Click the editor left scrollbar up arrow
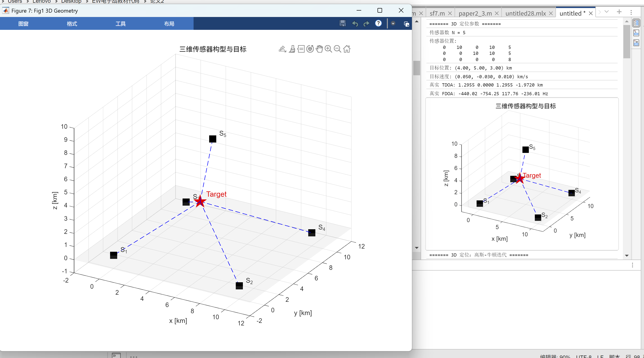Image resolution: width=644 pixels, height=358 pixels. click(x=416, y=22)
